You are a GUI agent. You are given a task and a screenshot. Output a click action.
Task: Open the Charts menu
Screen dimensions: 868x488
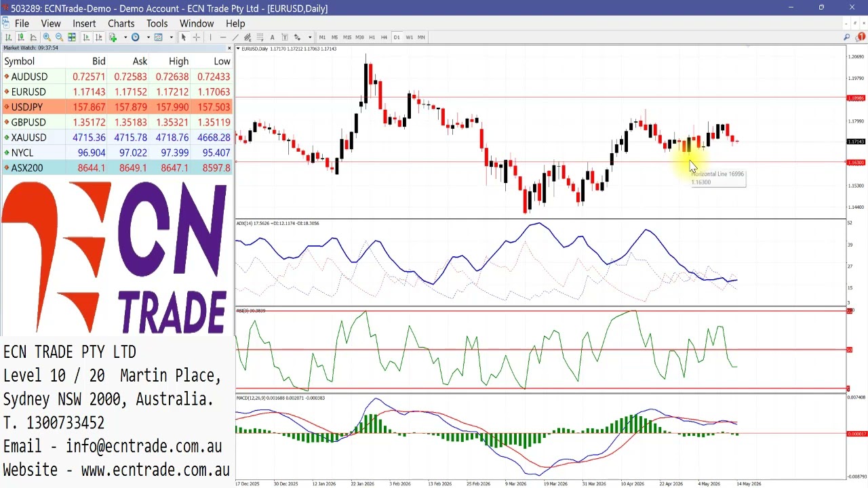pos(121,23)
